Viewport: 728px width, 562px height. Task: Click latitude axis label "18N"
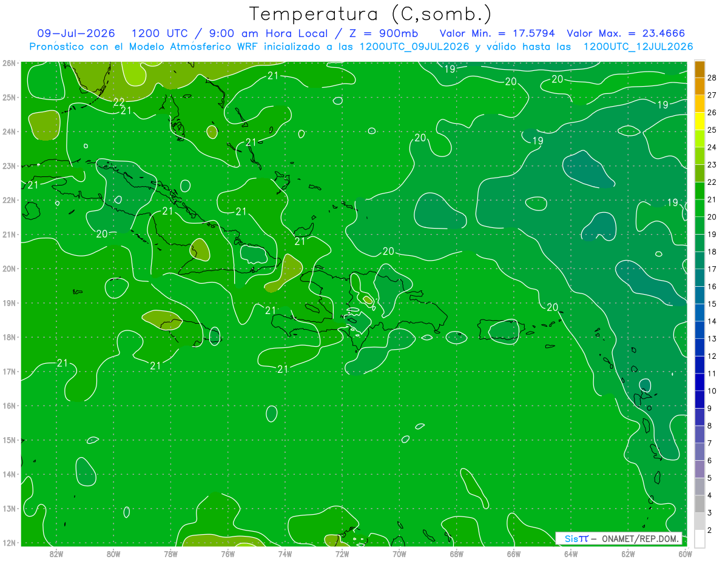point(8,337)
